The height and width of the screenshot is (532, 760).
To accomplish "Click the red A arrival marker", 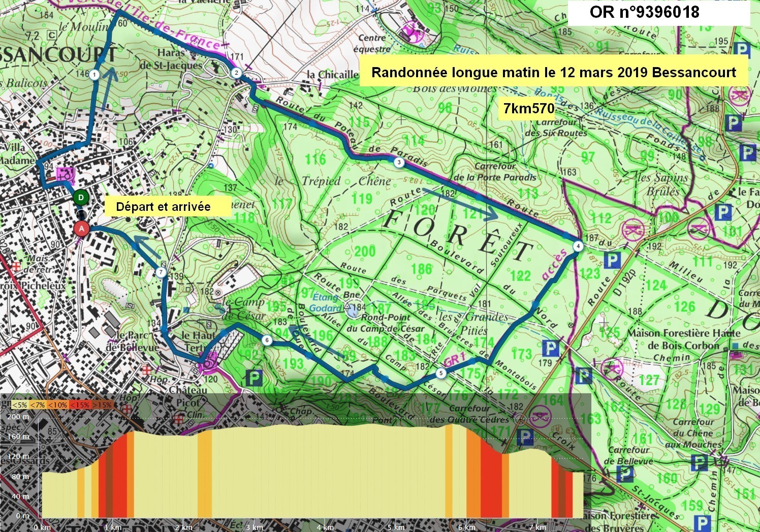I will (81, 229).
